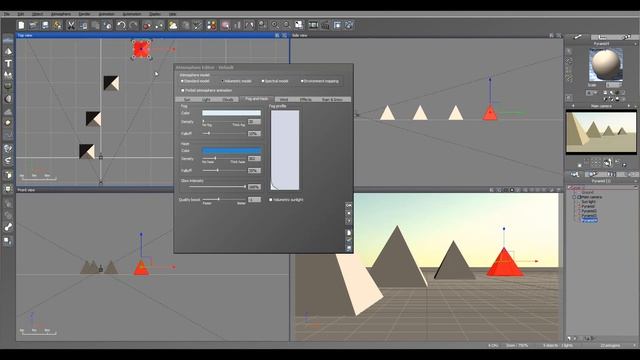
Task: Open the Render menu in menu bar
Action: pyautogui.click(x=84, y=14)
